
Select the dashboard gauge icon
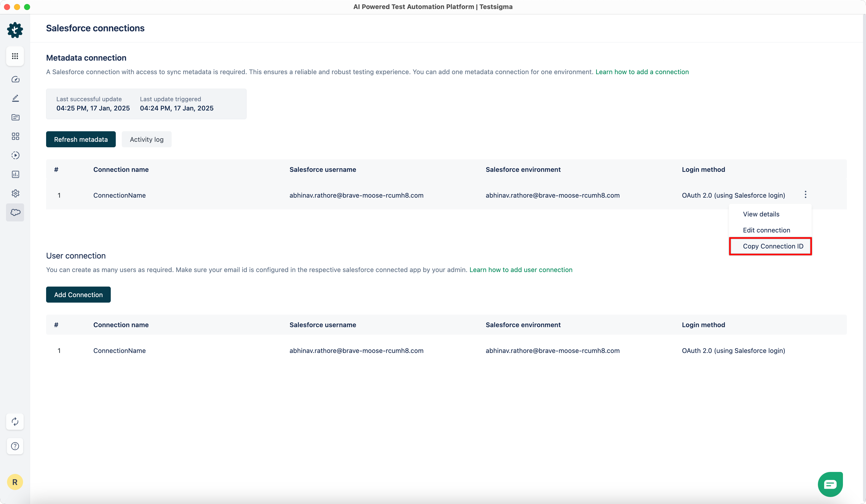coord(15,79)
